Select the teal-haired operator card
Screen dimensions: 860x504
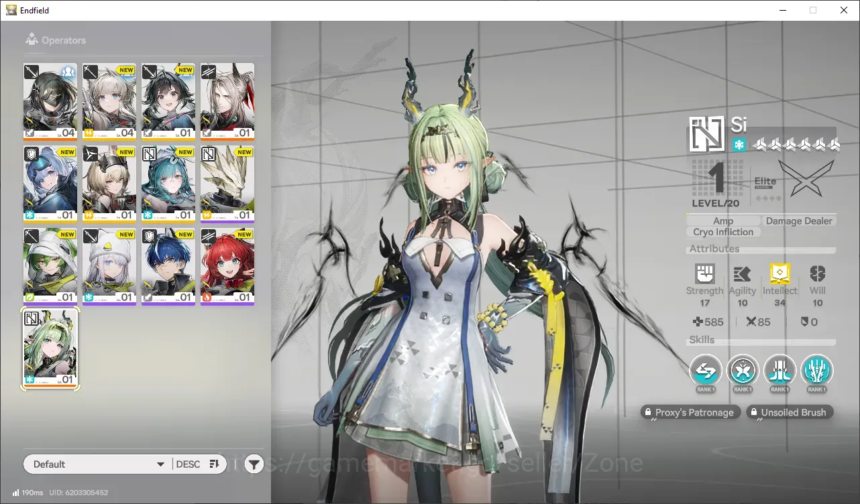tap(168, 184)
